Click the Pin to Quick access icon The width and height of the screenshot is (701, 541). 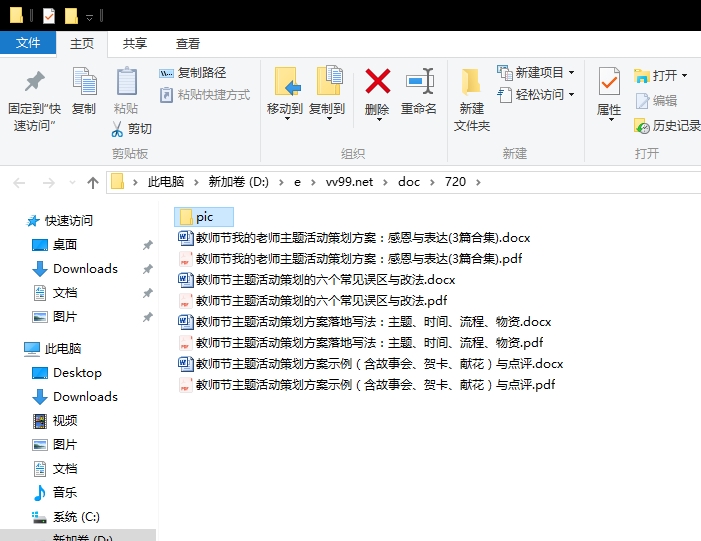(34, 81)
